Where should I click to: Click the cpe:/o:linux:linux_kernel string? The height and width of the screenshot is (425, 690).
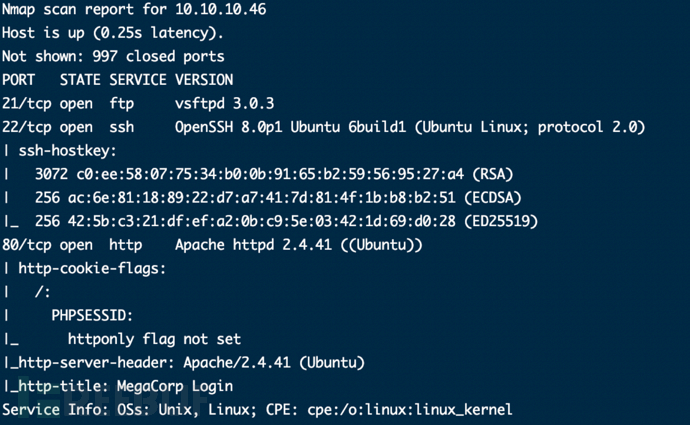click(410, 410)
